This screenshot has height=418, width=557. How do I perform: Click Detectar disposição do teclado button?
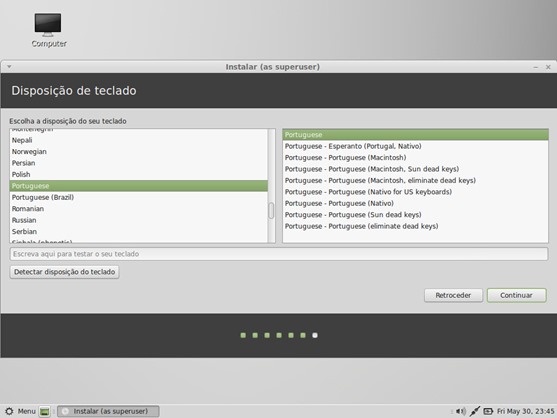pyautogui.click(x=64, y=272)
